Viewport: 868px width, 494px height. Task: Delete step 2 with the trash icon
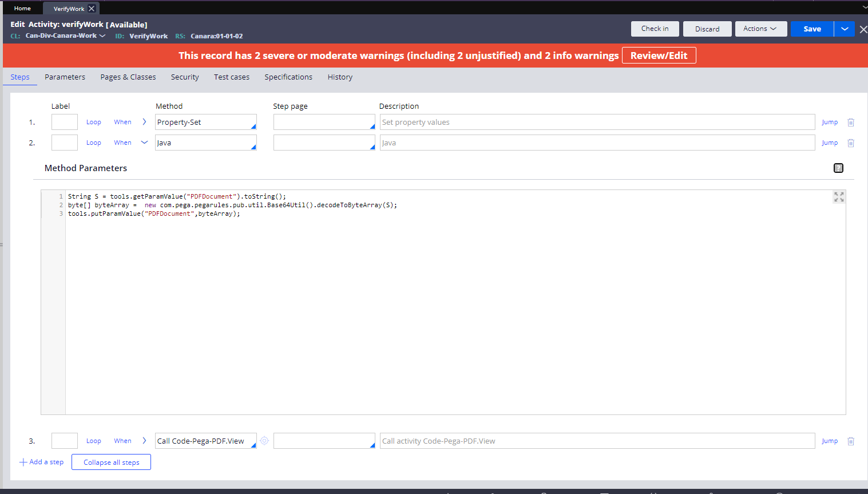pos(851,142)
